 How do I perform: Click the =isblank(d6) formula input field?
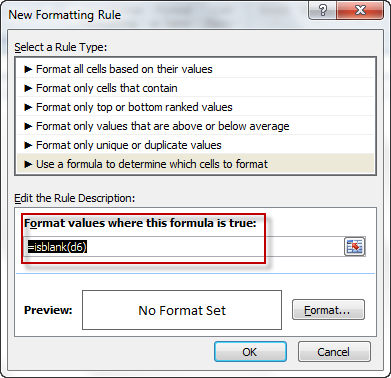coord(183,247)
